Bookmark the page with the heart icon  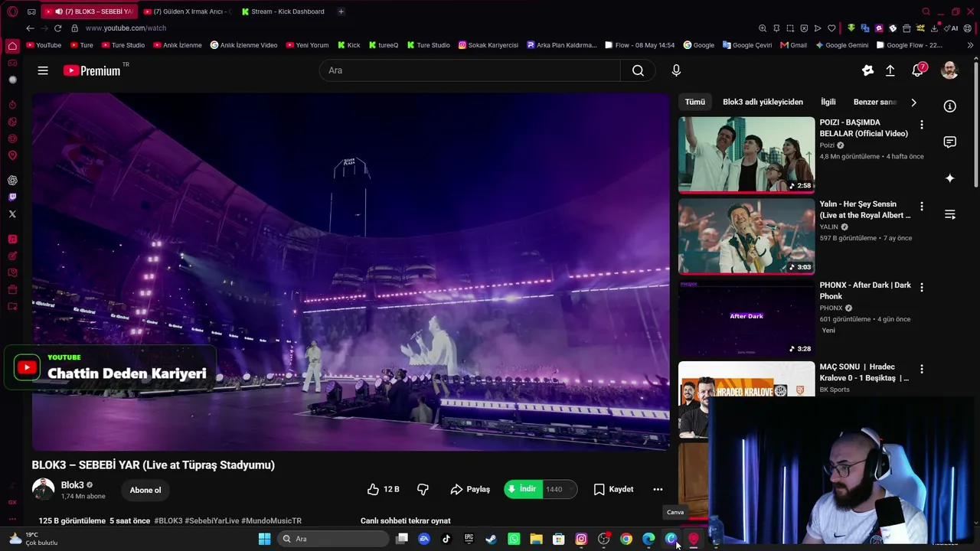831,28
